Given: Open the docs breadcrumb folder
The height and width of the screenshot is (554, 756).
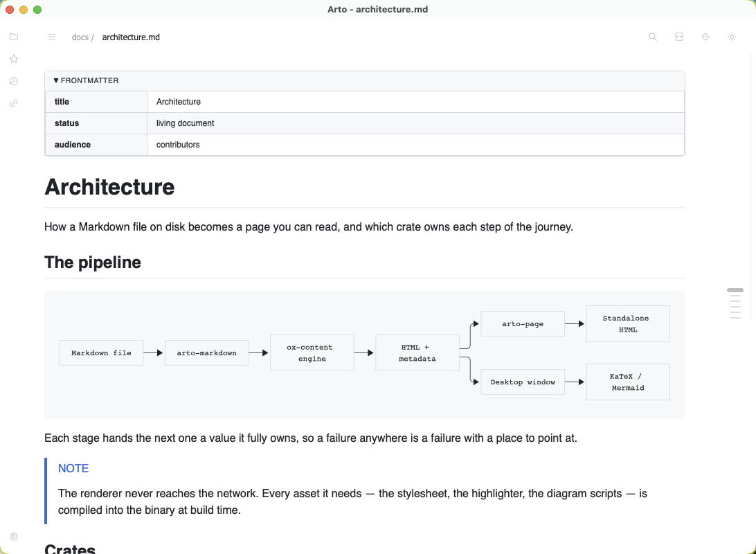Looking at the screenshot, I should pos(80,37).
